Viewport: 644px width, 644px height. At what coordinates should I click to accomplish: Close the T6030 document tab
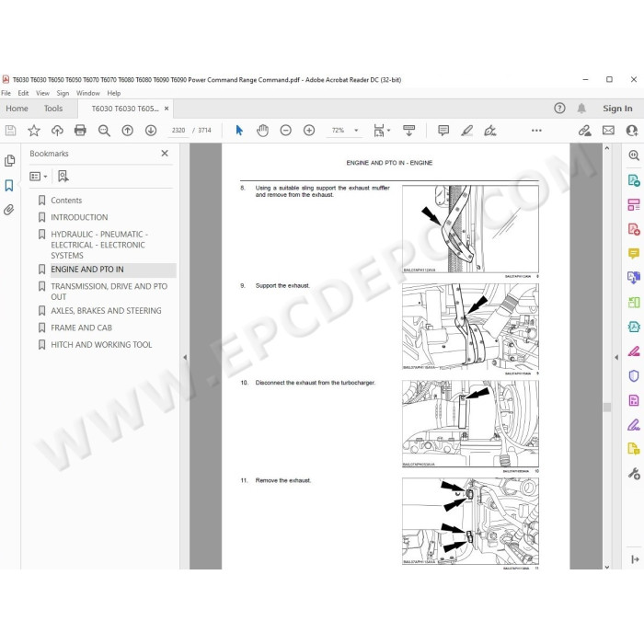tap(167, 109)
